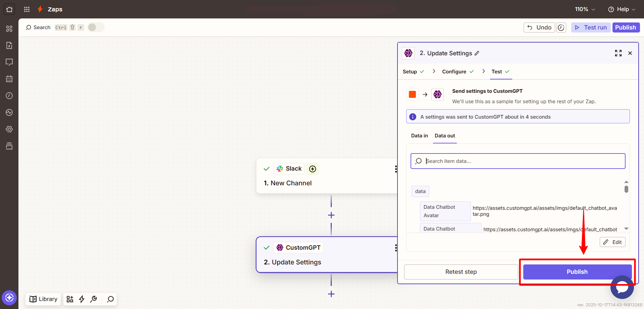Rename step using the pencil icon

(x=477, y=53)
